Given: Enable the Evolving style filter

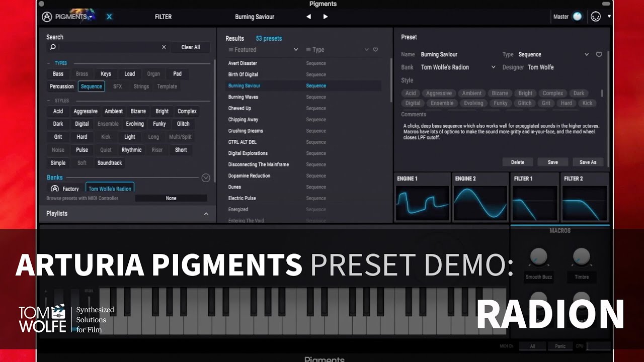Looking at the screenshot, I should 135,124.
